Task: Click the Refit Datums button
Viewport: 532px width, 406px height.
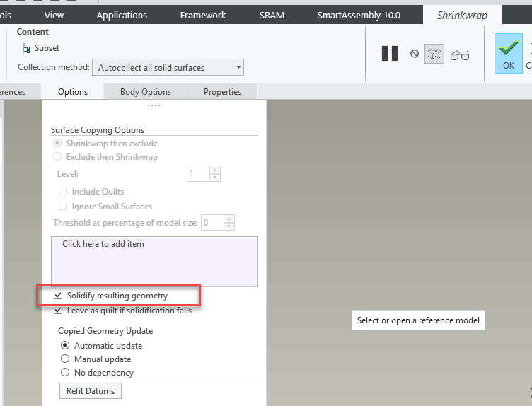Action: (x=91, y=390)
